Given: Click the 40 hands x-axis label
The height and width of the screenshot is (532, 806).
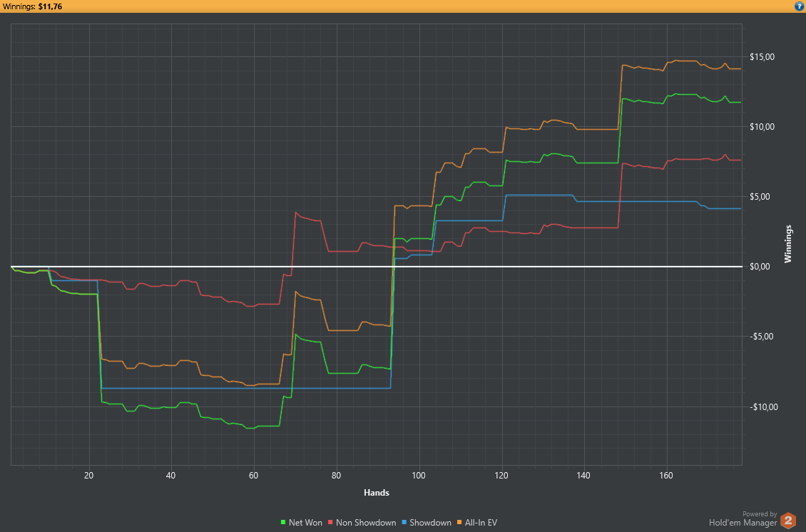Looking at the screenshot, I should (170, 476).
